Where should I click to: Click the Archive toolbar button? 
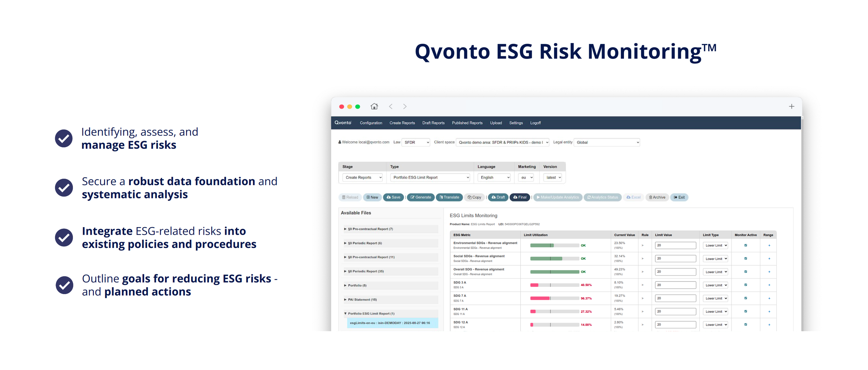pyautogui.click(x=657, y=197)
